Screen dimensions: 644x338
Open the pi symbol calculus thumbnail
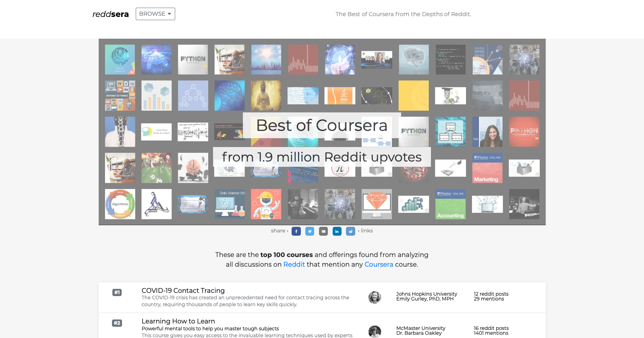(340, 171)
